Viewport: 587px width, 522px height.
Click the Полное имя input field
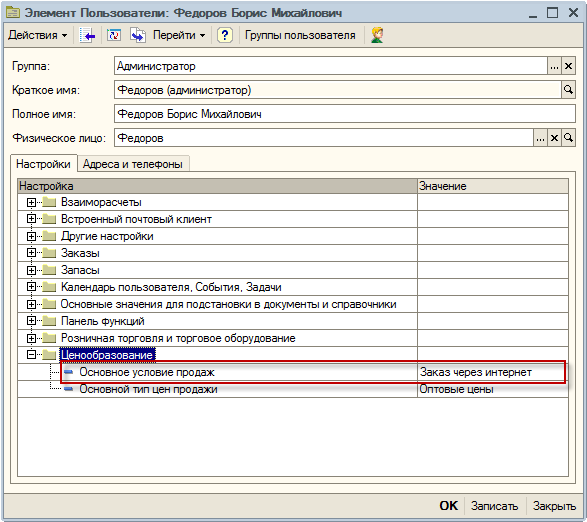[x=344, y=114]
